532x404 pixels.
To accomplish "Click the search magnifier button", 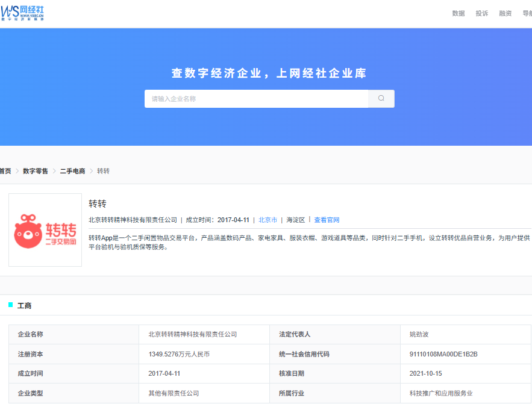I will click(x=381, y=99).
